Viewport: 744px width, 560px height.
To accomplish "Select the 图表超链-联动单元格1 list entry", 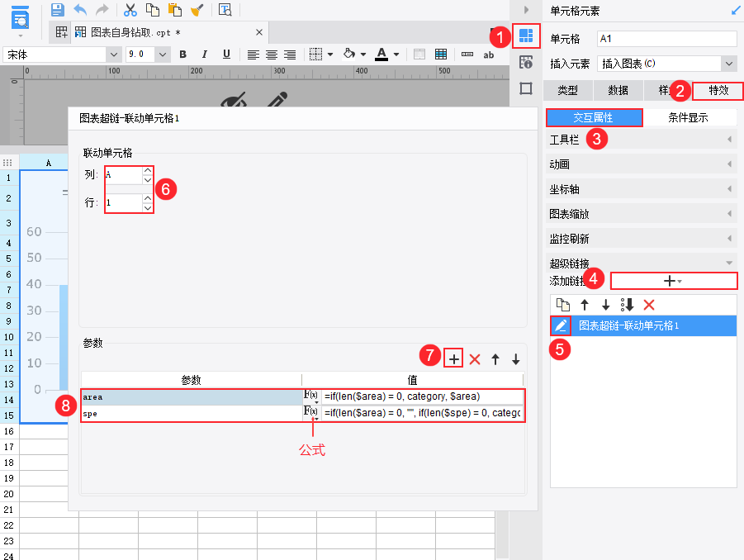I will point(643,325).
